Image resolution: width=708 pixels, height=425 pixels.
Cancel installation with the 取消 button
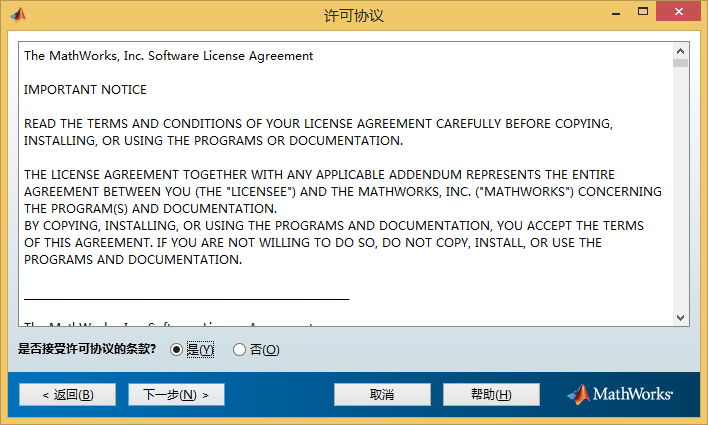coord(382,395)
